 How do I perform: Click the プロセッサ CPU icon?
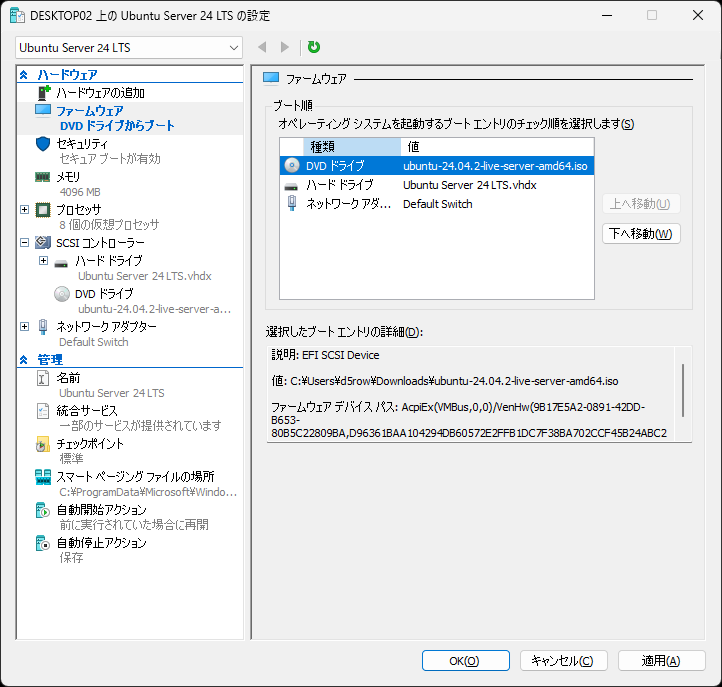[43, 210]
